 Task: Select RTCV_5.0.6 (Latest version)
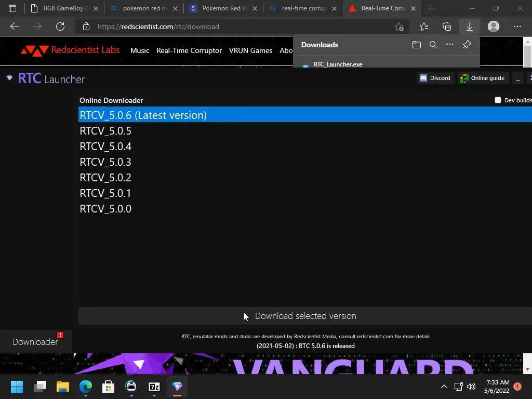pos(305,115)
